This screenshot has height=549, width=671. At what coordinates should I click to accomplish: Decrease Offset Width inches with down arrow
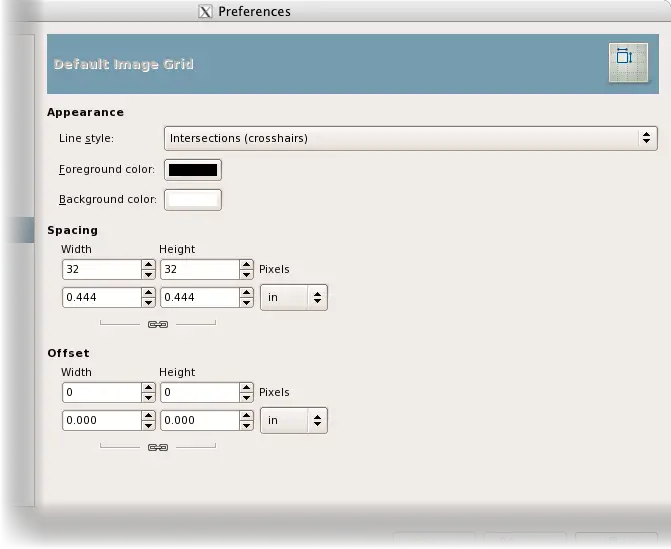pos(149,425)
